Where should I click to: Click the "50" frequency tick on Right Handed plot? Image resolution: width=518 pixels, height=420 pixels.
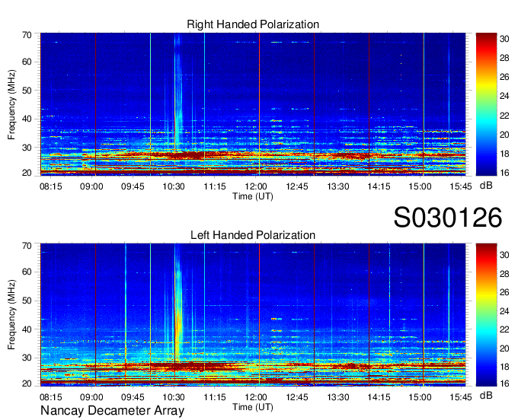(27, 91)
